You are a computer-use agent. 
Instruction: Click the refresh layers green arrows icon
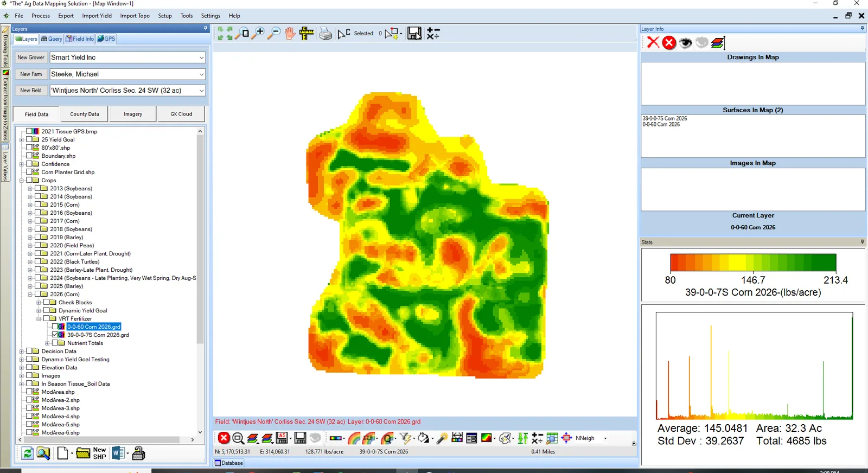pos(27,453)
